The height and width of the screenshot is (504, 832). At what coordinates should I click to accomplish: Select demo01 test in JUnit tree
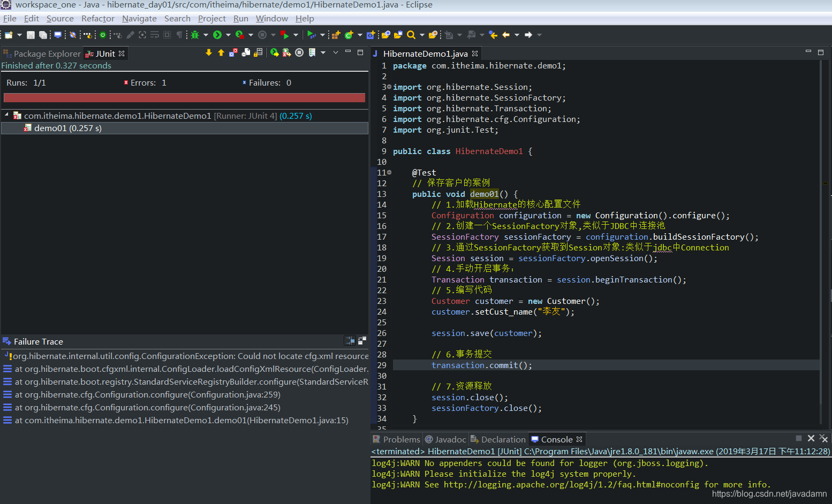click(185, 128)
